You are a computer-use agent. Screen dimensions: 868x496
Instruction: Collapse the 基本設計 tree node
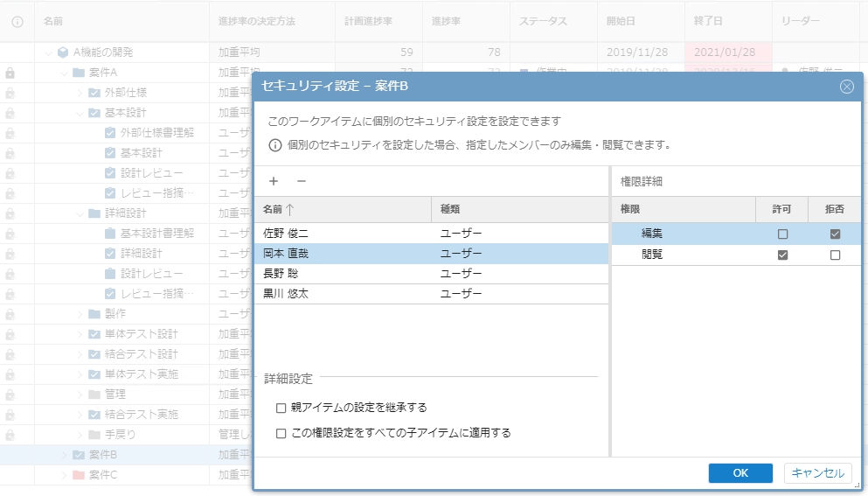[80, 113]
